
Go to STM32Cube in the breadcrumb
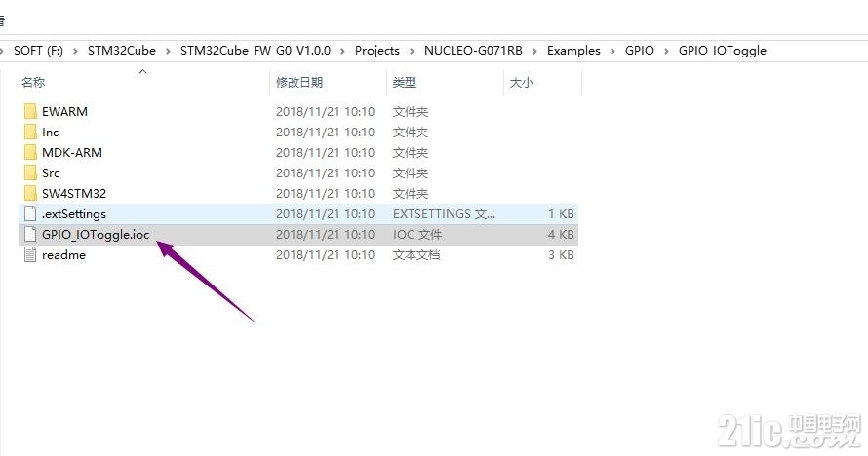click(x=122, y=51)
